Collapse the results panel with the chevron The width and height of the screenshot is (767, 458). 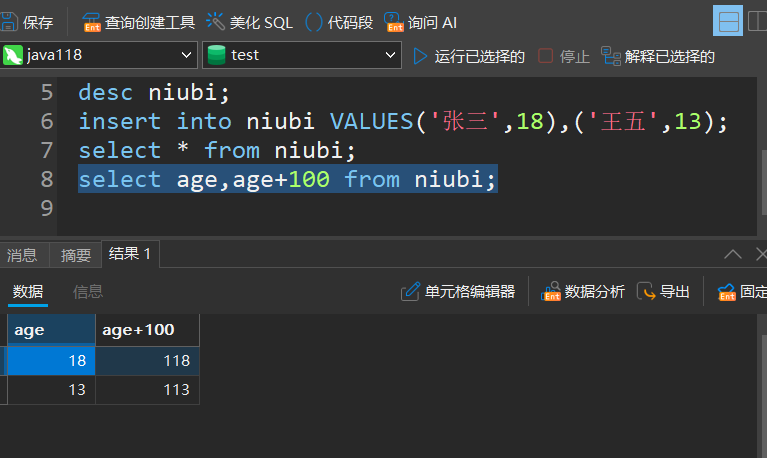tap(733, 254)
